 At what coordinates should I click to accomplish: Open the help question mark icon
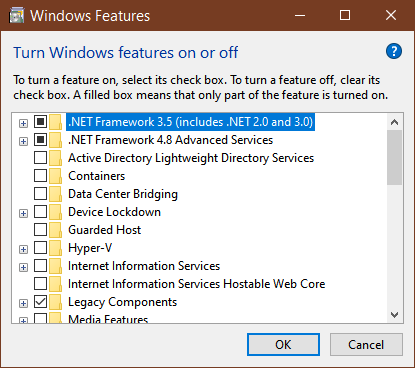point(394,51)
